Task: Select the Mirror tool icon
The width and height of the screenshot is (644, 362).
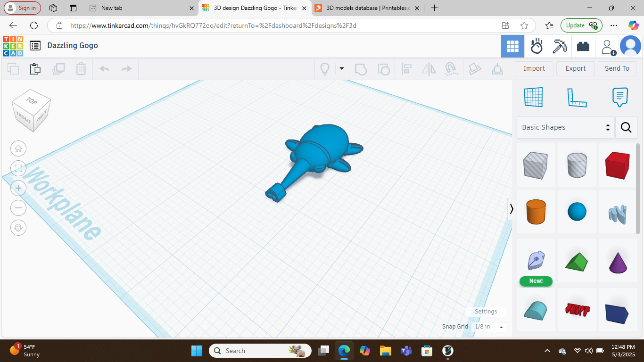Action: tap(429, 69)
